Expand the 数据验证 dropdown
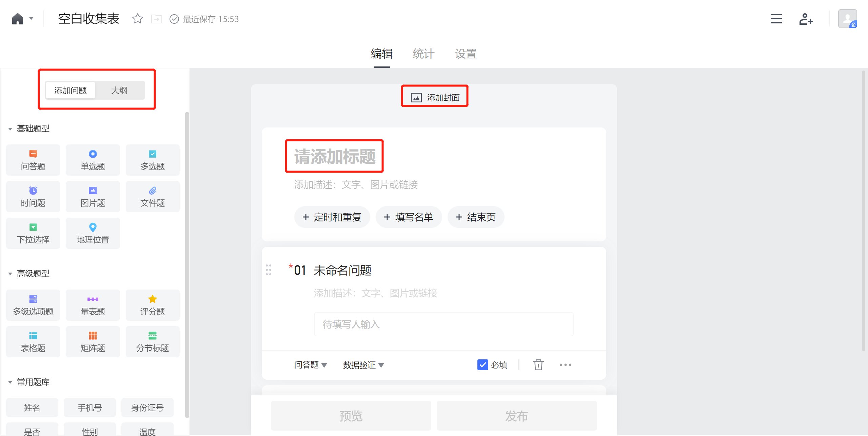The height and width of the screenshot is (436, 868). 363,365
